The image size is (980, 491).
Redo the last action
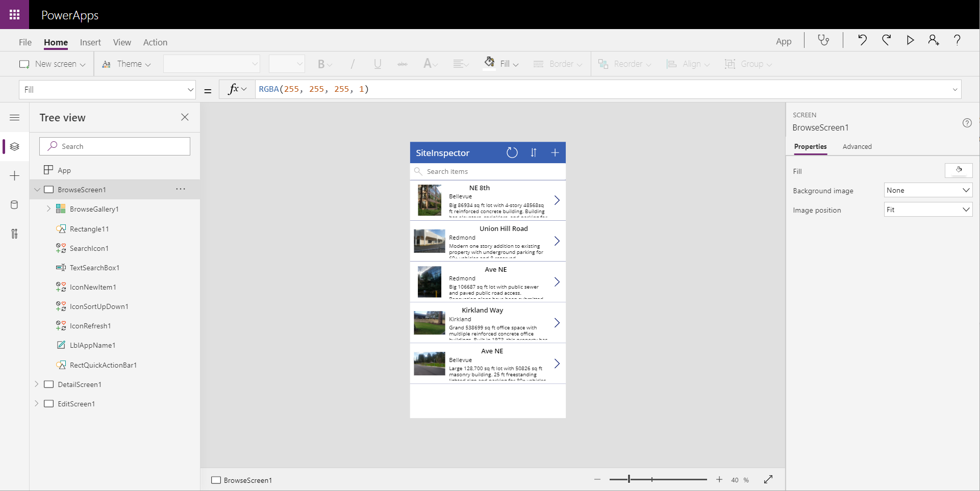[887, 40]
